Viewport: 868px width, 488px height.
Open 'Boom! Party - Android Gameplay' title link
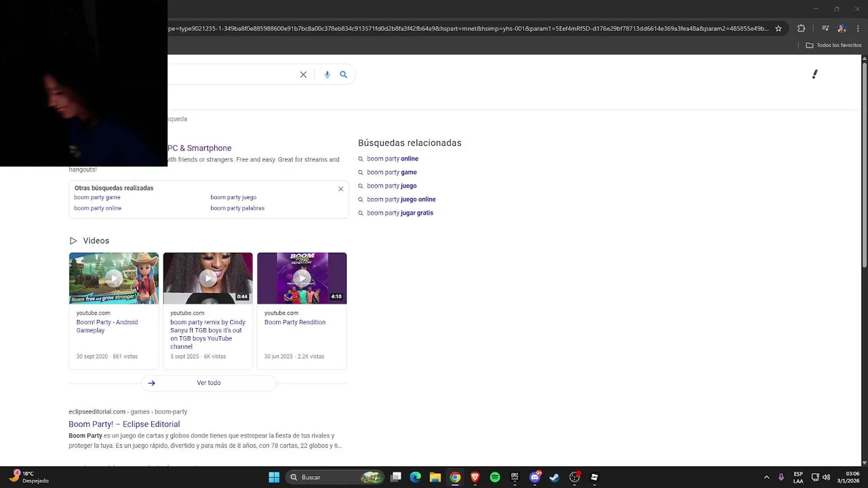coord(107,326)
